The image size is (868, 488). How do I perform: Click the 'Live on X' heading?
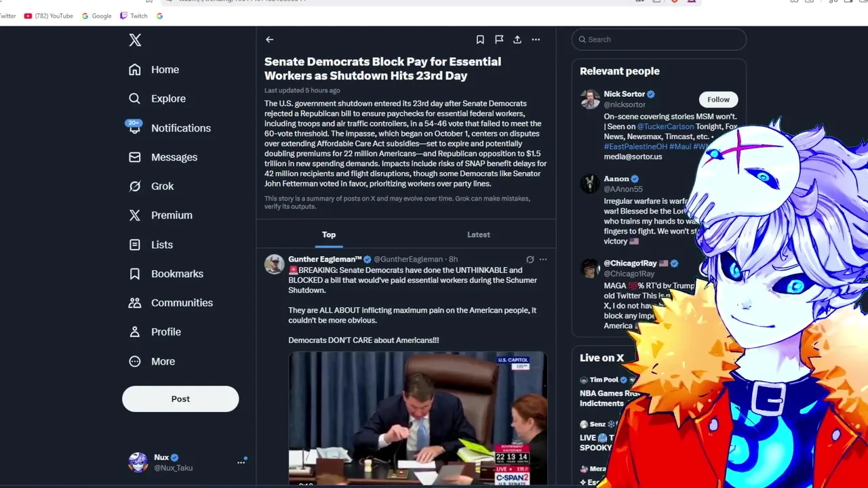click(x=601, y=358)
